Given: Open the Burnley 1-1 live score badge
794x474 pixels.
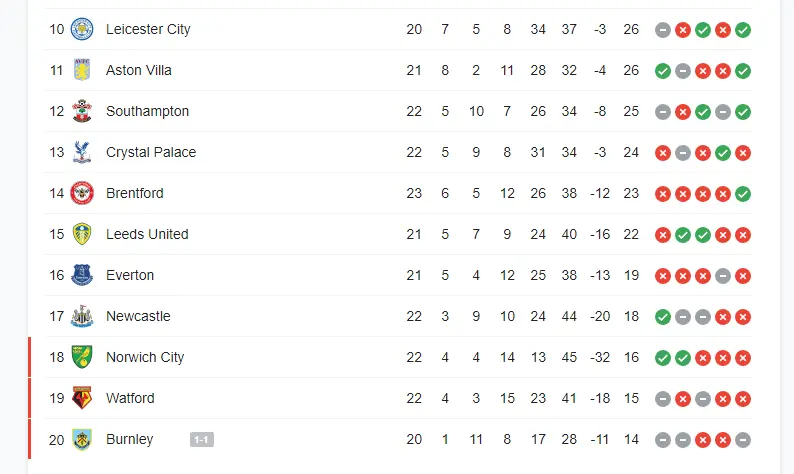Looking at the screenshot, I should click(202, 440).
